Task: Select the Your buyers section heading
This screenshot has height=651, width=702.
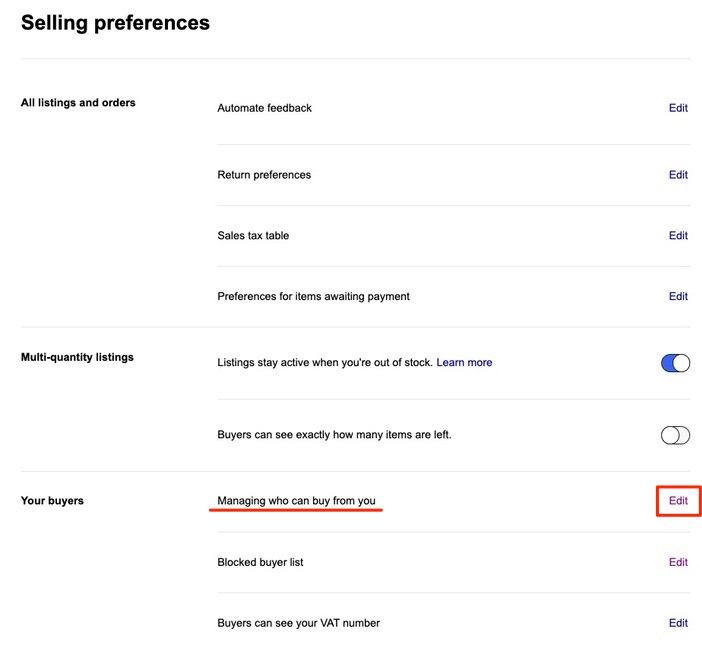Action: tap(52, 501)
